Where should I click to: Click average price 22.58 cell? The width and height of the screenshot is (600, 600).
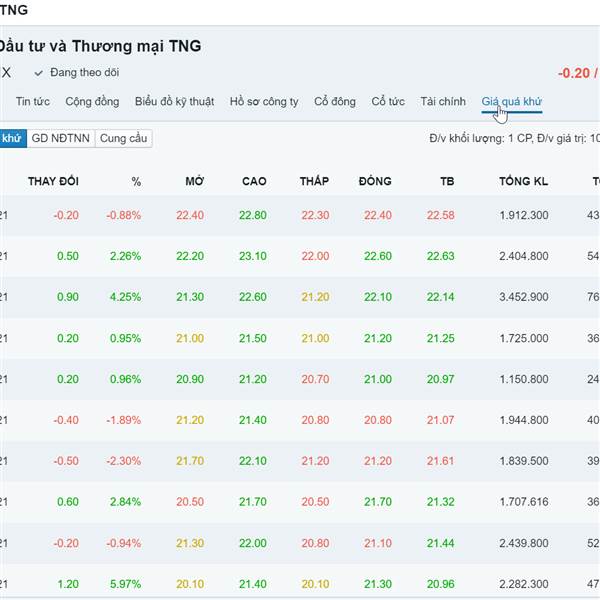(440, 215)
